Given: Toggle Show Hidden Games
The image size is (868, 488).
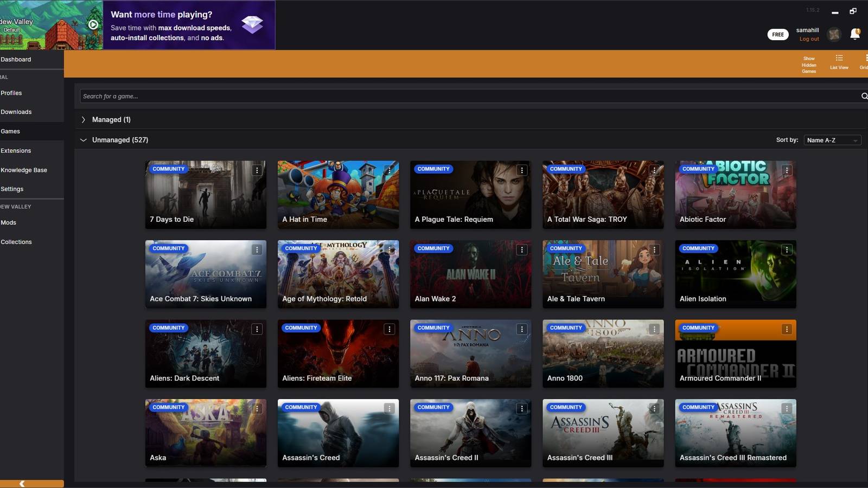Looking at the screenshot, I should [808, 65].
